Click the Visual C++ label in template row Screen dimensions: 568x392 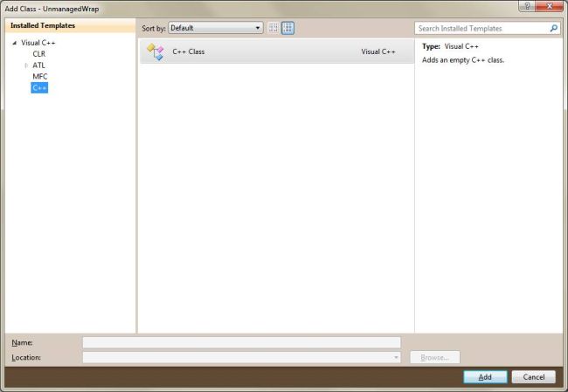pyautogui.click(x=378, y=52)
